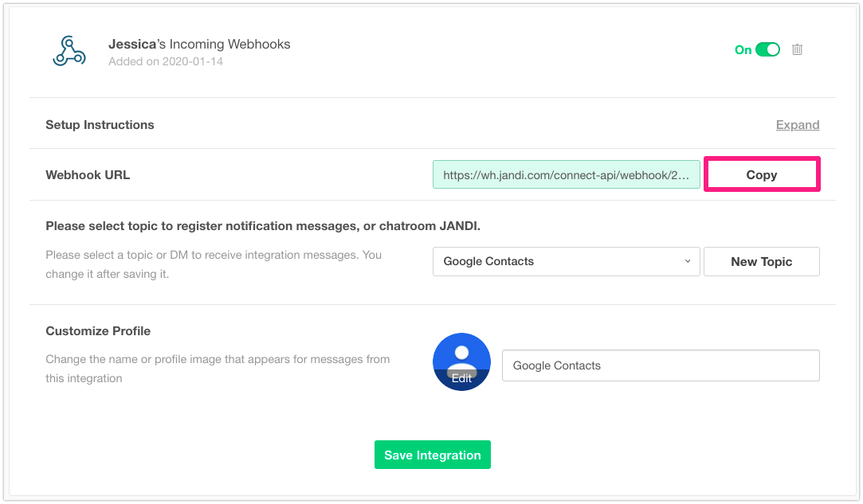This screenshot has height=504, width=863.
Task: Select the Webhook URL text field
Action: [567, 174]
